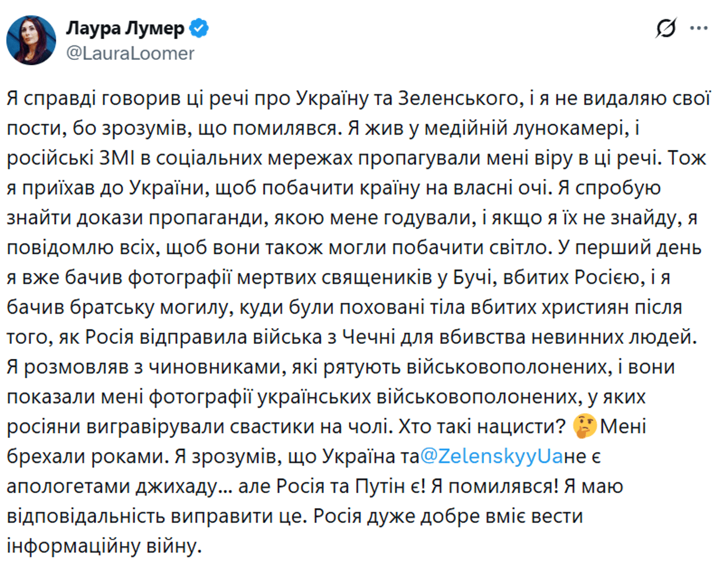Click the @LauraLoomer handle
Viewport: 728px width, 568px height.
(130, 53)
